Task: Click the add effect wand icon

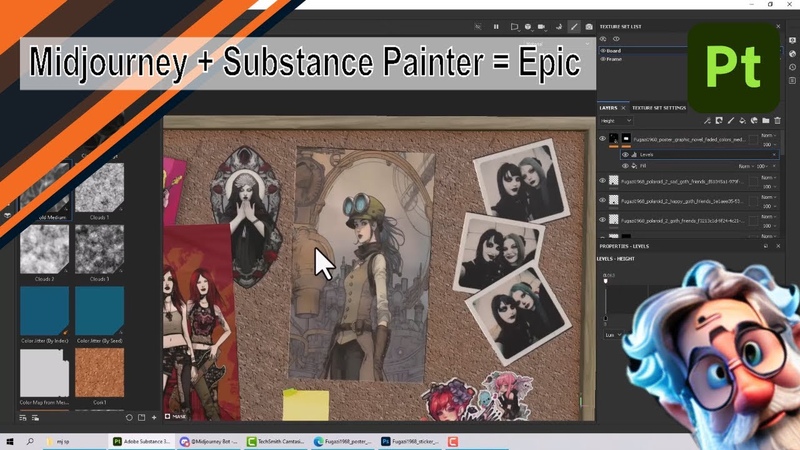Action: 707,121
